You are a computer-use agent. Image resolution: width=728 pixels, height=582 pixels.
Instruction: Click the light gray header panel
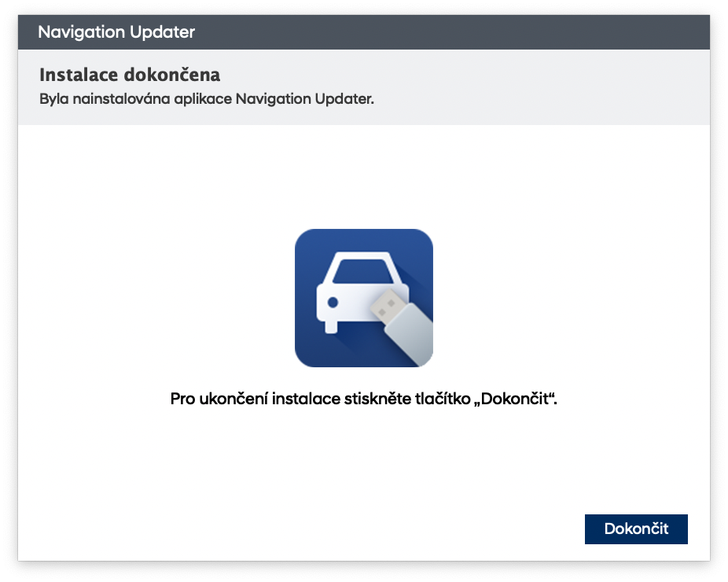[550, 87]
